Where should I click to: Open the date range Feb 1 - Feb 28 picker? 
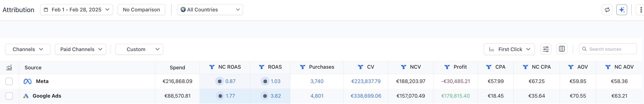(77, 10)
